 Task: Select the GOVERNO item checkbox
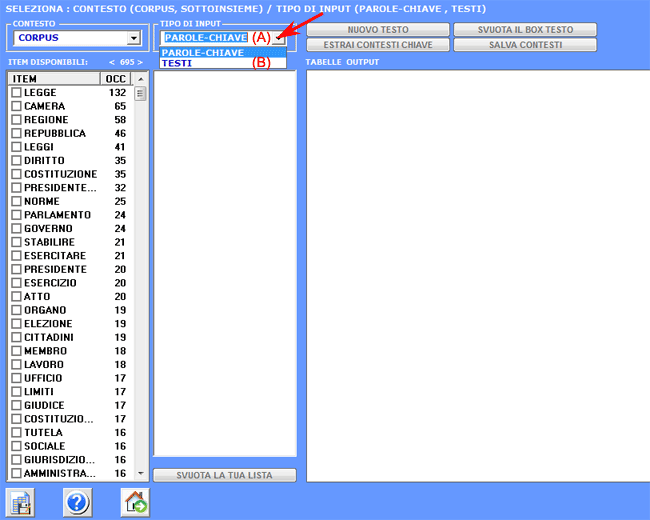tap(16, 229)
